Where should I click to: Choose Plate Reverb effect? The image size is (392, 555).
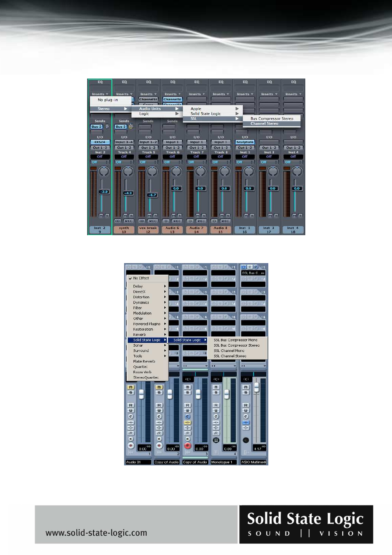[x=148, y=361]
